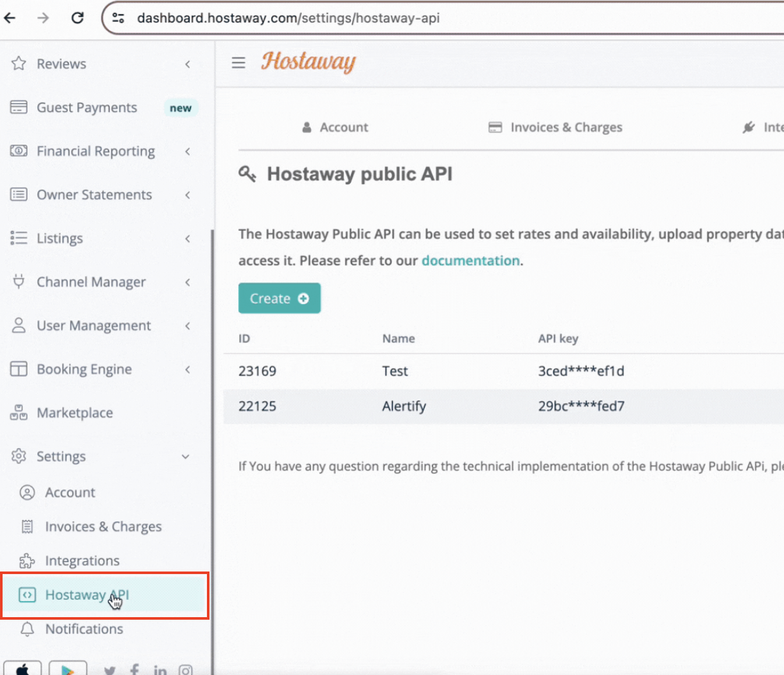The height and width of the screenshot is (675, 784).
Task: Open Integrations puzzle item in sidebar
Action: pyautogui.click(x=82, y=561)
